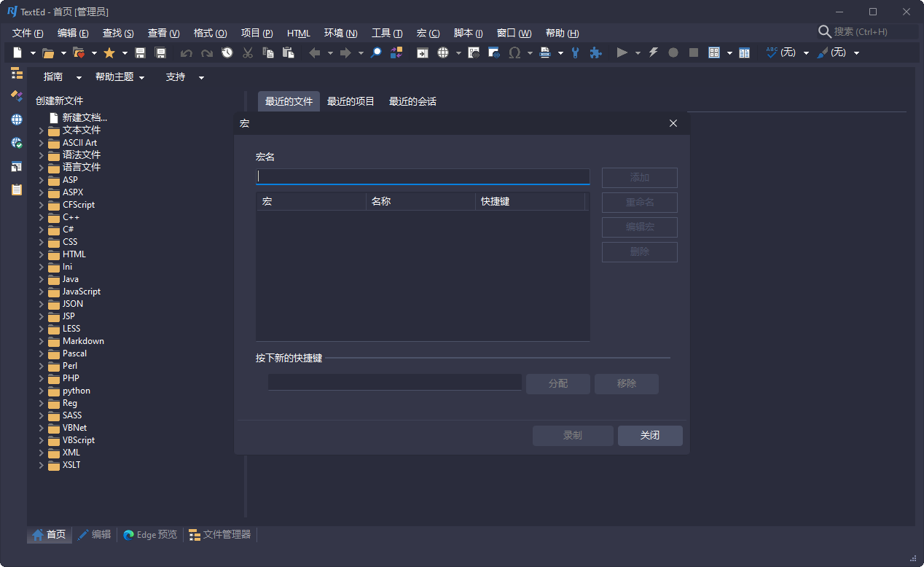Screen dimensions: 924x567
Task: Click the 新建文档... tree item
Action: pyautogui.click(x=85, y=118)
